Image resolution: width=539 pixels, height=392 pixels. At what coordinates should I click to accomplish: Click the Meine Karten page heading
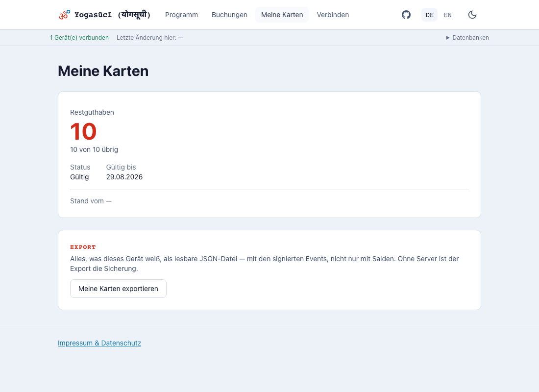tap(103, 71)
